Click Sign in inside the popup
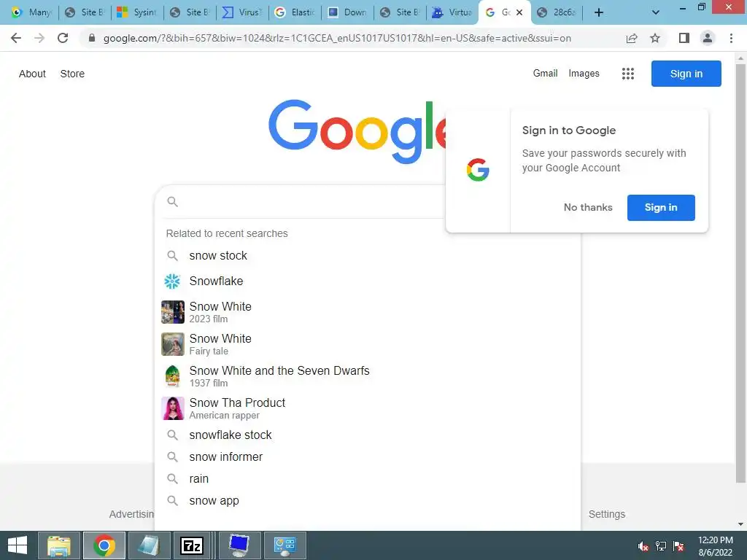This screenshot has height=560, width=747. point(661,208)
